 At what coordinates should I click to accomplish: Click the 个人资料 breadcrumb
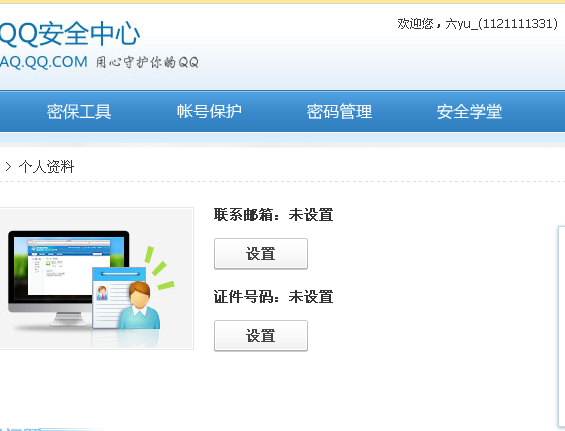pyautogui.click(x=46, y=167)
